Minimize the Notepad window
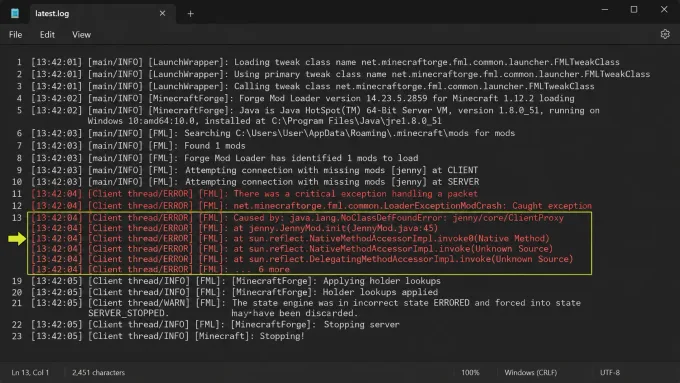 [605, 10]
